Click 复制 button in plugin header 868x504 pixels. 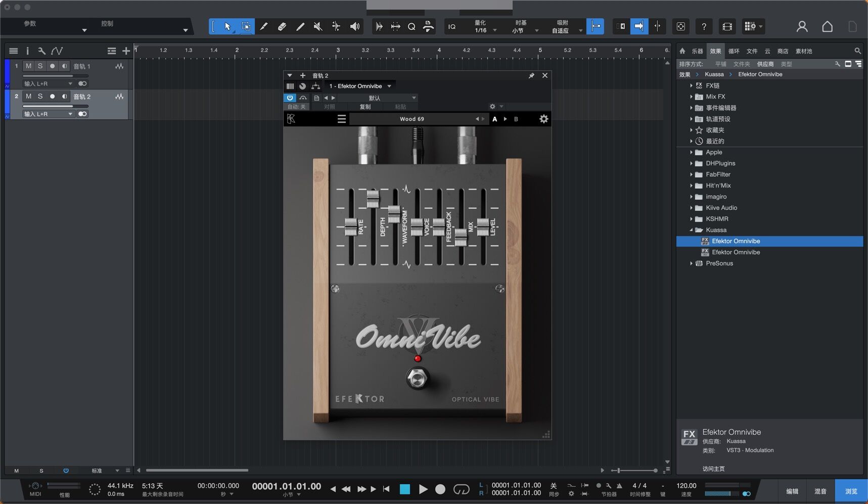tap(364, 107)
